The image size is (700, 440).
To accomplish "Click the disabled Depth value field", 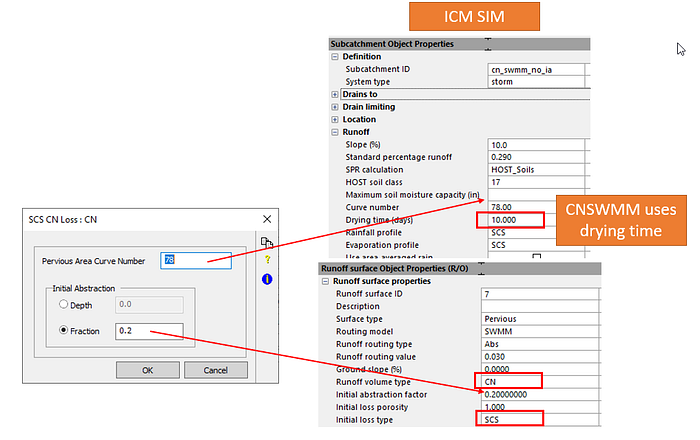I will coord(149,305).
